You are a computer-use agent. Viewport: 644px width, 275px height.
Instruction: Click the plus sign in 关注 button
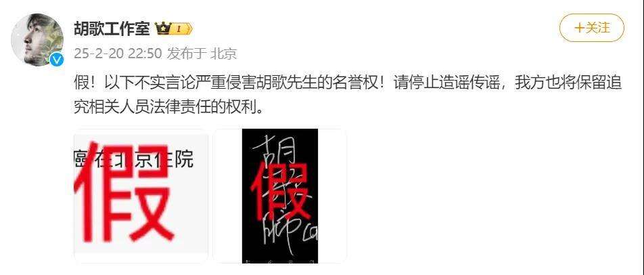579,28
